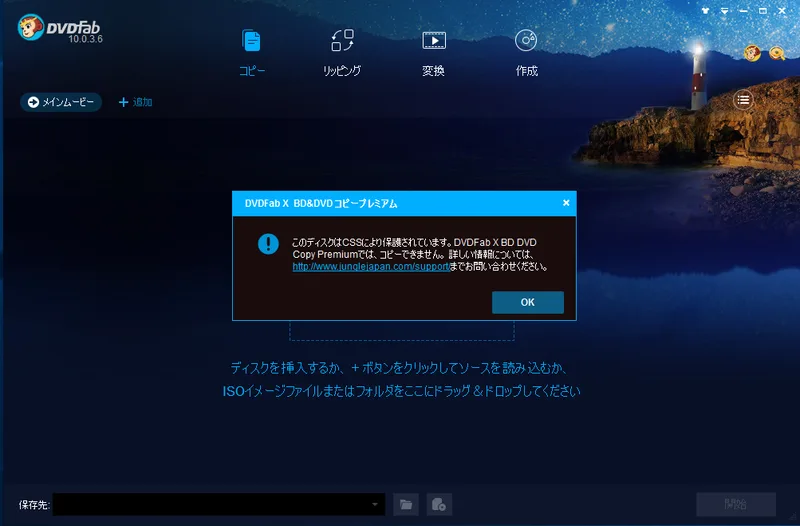
Task: Click the DVDFab logo at top left
Action: tap(59, 28)
